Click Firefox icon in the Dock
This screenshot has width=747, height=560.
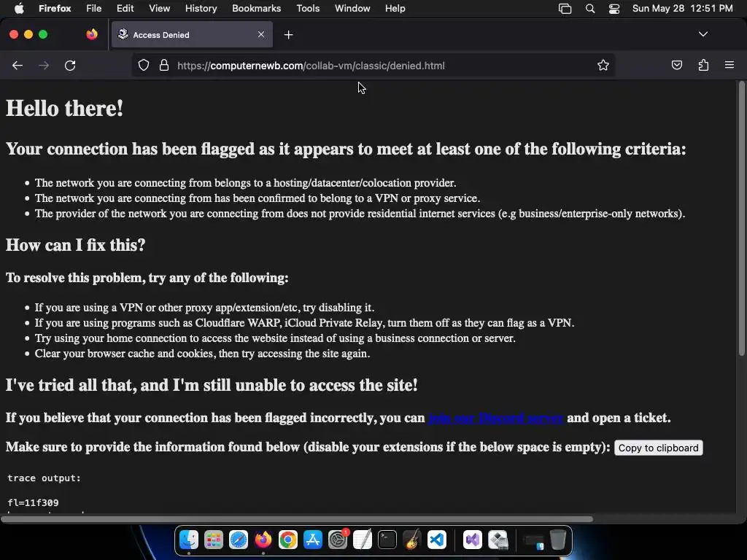[263, 540]
